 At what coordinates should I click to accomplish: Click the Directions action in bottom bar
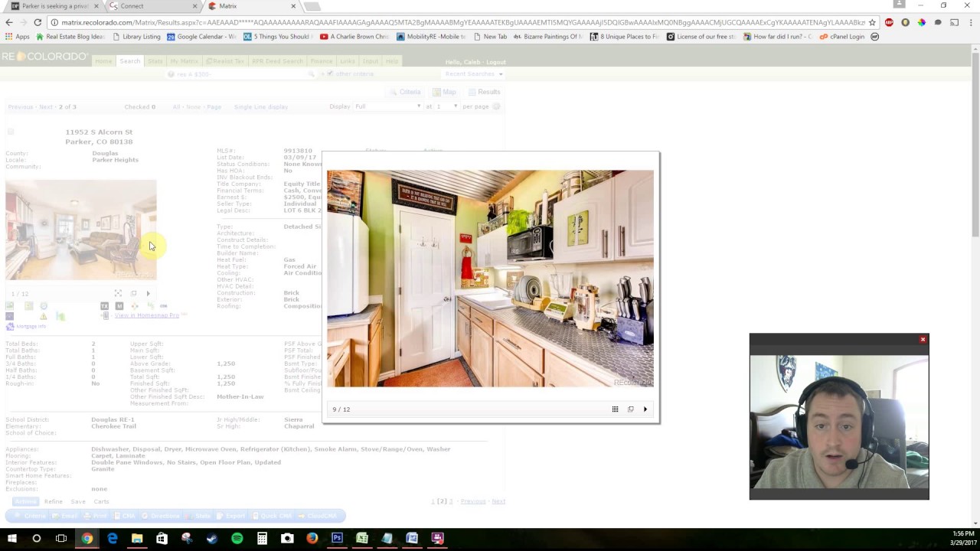[x=160, y=516]
